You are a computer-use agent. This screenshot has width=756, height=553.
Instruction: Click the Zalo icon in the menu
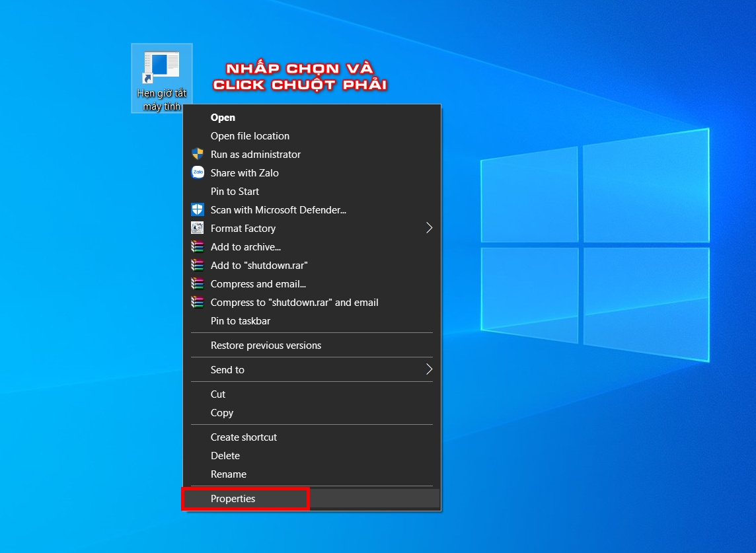198,172
